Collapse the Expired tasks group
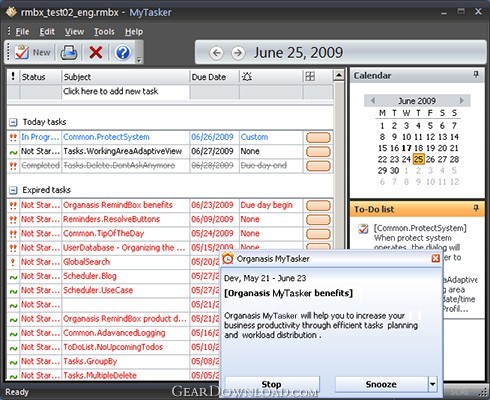The image size is (490, 400). coord(13,190)
